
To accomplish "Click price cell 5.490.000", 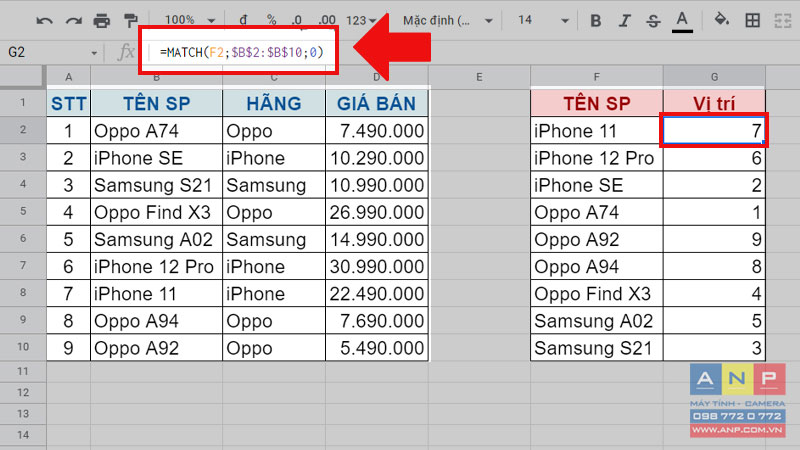I will 377,347.
